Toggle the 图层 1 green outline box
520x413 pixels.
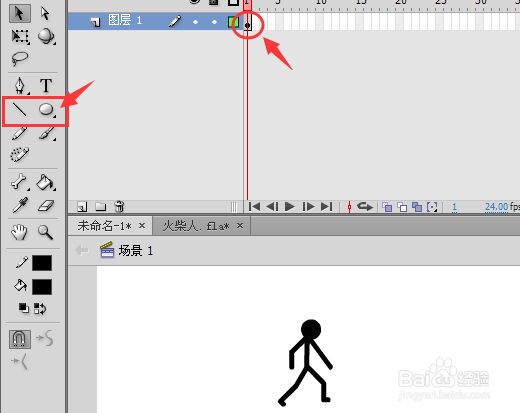[x=233, y=22]
